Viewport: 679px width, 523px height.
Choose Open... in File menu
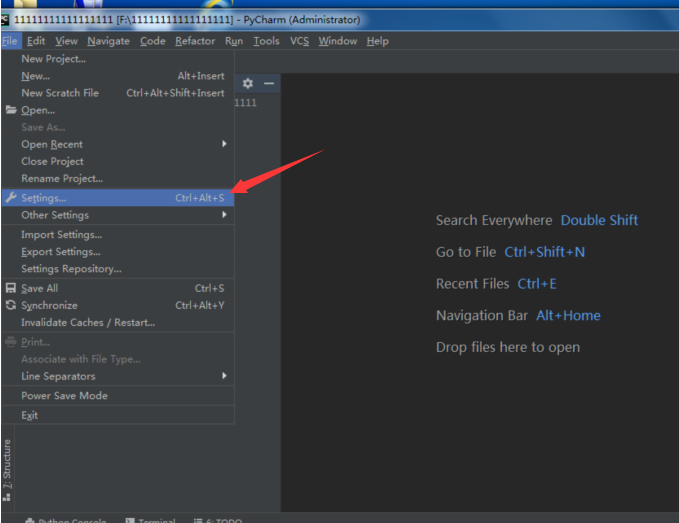tap(118, 110)
